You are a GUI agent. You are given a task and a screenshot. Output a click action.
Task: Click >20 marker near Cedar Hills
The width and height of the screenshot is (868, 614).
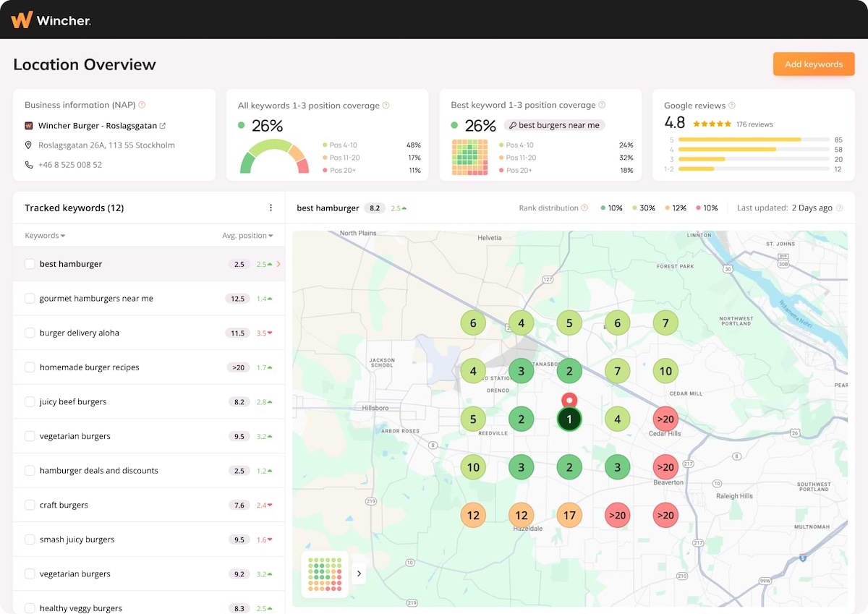[665, 419]
